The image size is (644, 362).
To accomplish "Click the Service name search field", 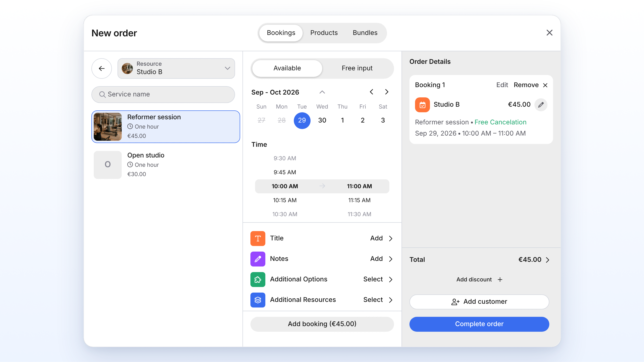I will pyautogui.click(x=163, y=94).
